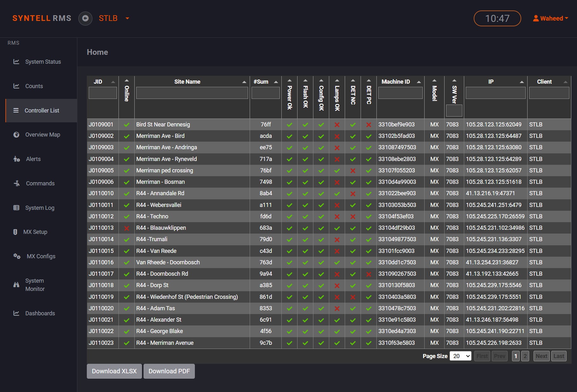Open System Monitor binoculars icon

[x=16, y=284]
